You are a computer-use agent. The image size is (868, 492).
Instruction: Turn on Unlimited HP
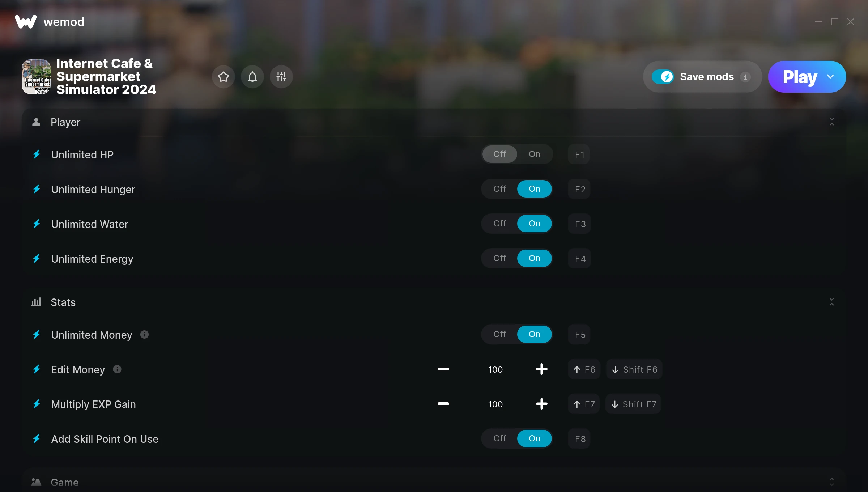534,154
